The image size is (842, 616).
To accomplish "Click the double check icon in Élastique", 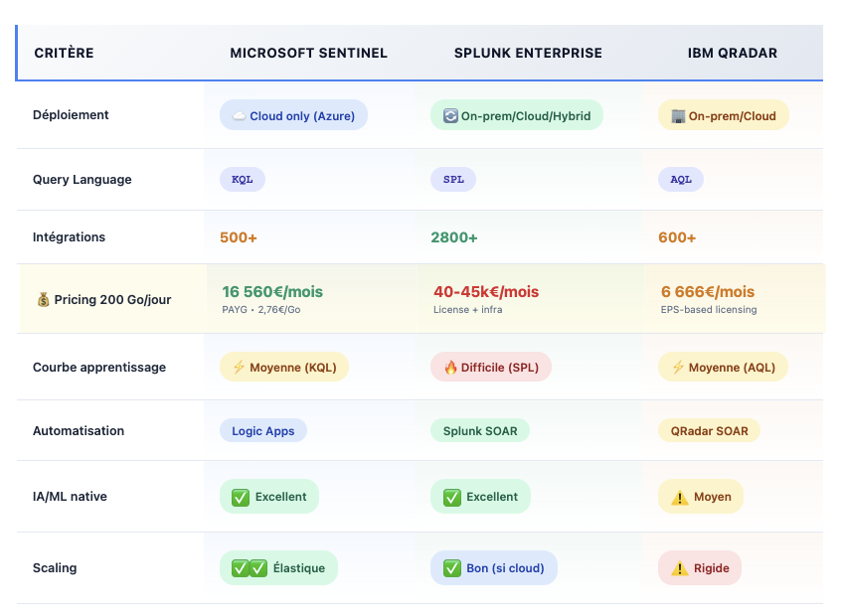I will (x=250, y=568).
